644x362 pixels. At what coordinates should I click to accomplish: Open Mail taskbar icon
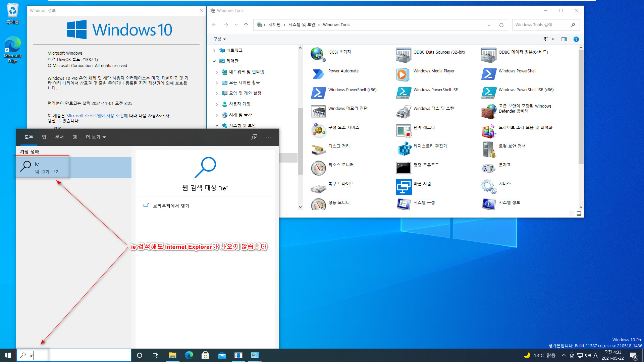click(x=222, y=355)
